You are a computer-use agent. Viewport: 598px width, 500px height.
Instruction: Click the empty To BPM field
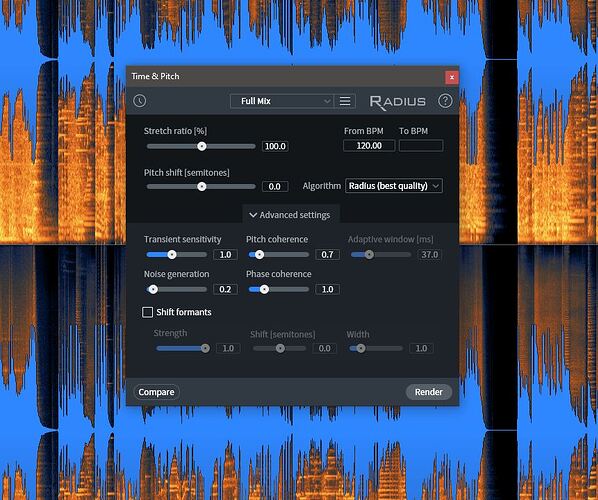tap(421, 146)
